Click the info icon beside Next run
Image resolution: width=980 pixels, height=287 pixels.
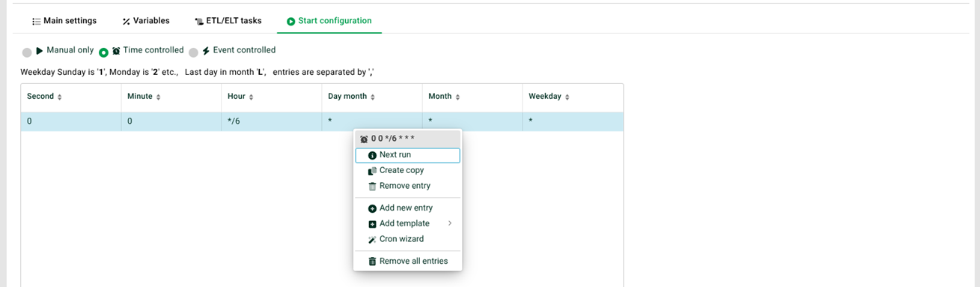pos(372,155)
